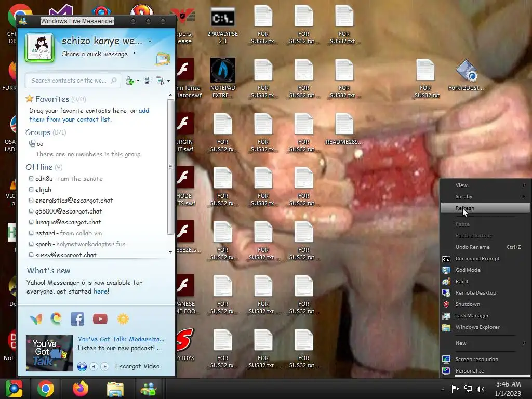Viewport: 532px width, 399px height.
Task: Choose Screen resolution in context menu
Action: click(485, 360)
